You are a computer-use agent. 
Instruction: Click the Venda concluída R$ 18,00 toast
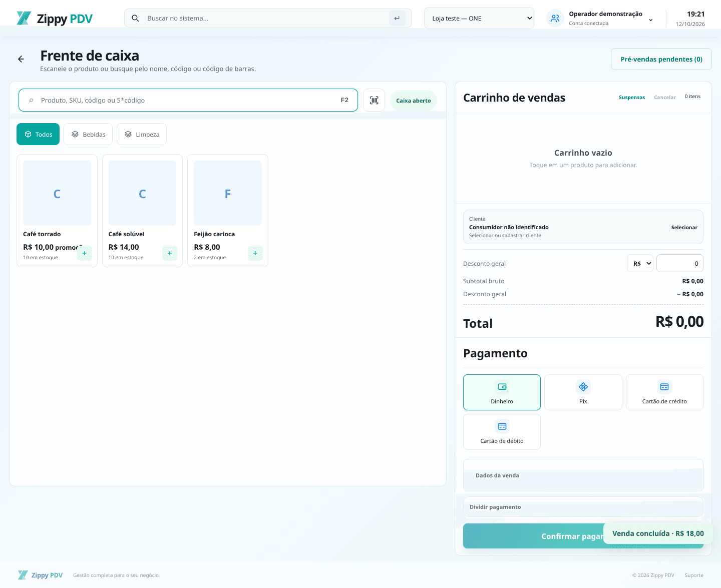click(x=658, y=533)
